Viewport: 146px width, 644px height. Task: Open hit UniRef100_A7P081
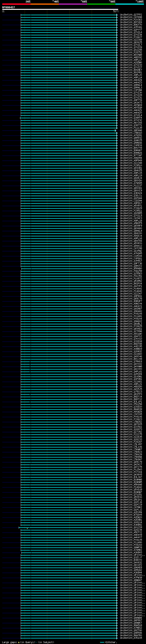click(131, 27)
